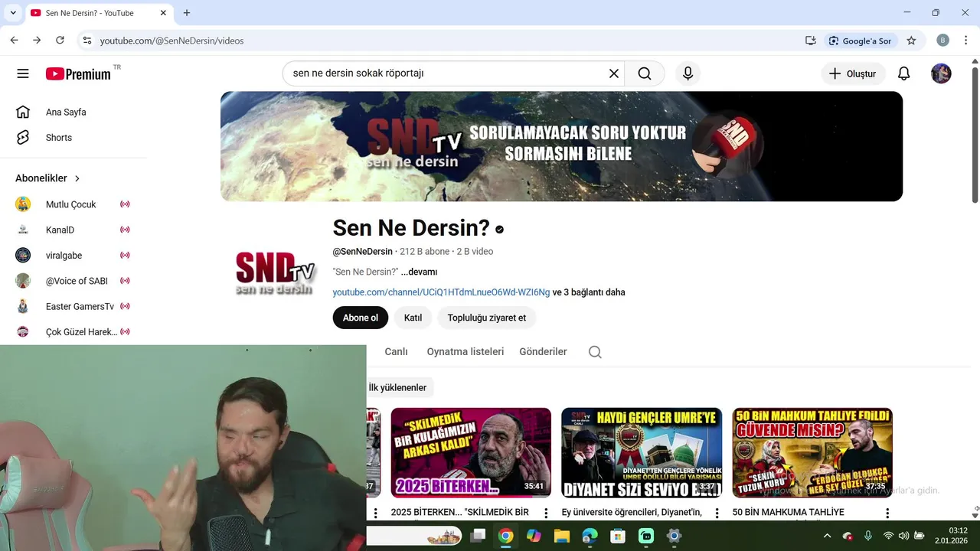Viewport: 980px width, 551px height.
Task: Click Topluluğu ziyaret et button
Action: tap(487, 318)
